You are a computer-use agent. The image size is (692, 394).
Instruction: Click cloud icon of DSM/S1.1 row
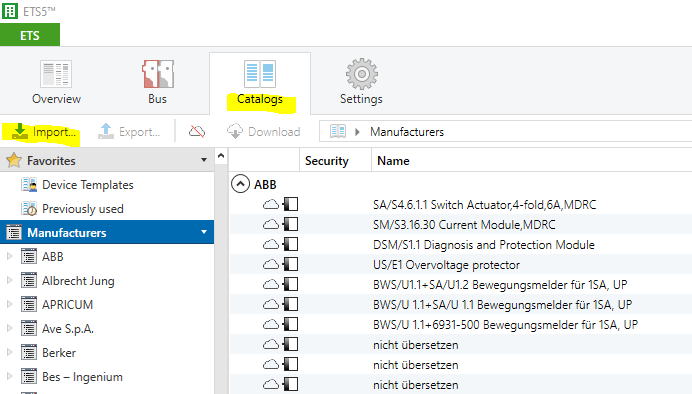[271, 244]
